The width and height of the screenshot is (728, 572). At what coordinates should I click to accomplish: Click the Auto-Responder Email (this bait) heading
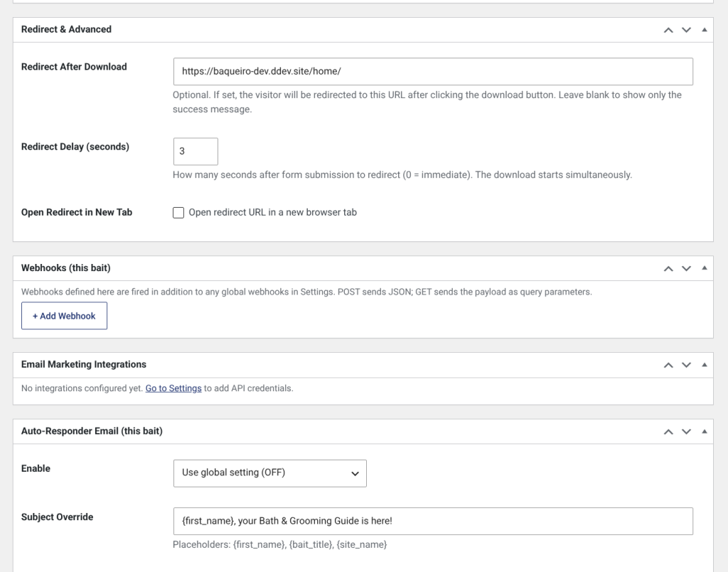click(92, 431)
